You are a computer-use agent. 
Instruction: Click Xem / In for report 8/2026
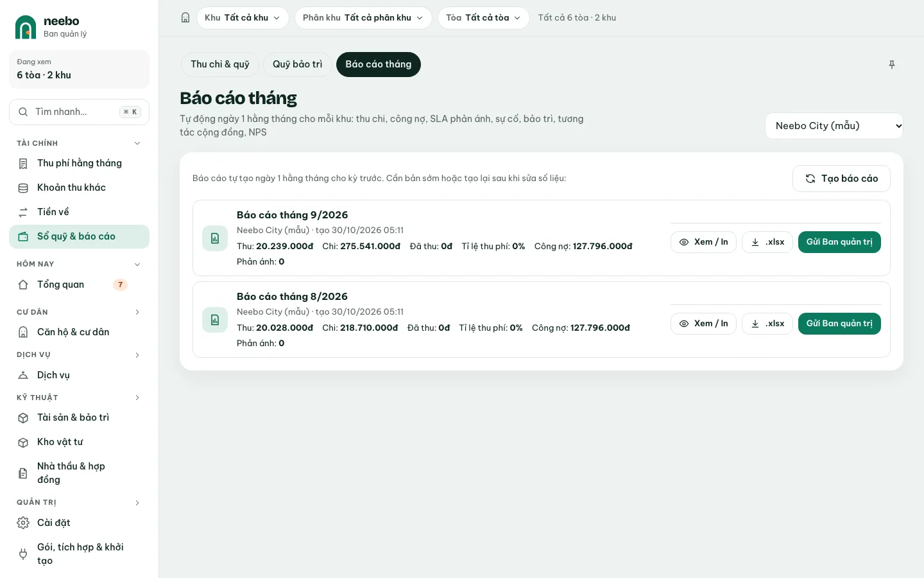[x=703, y=324]
